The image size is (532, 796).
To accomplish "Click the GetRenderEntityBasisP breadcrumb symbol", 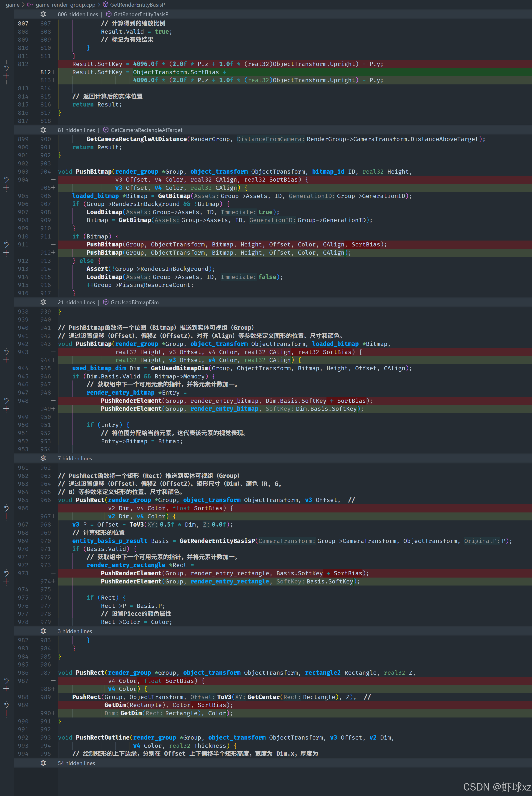I will tap(137, 5).
